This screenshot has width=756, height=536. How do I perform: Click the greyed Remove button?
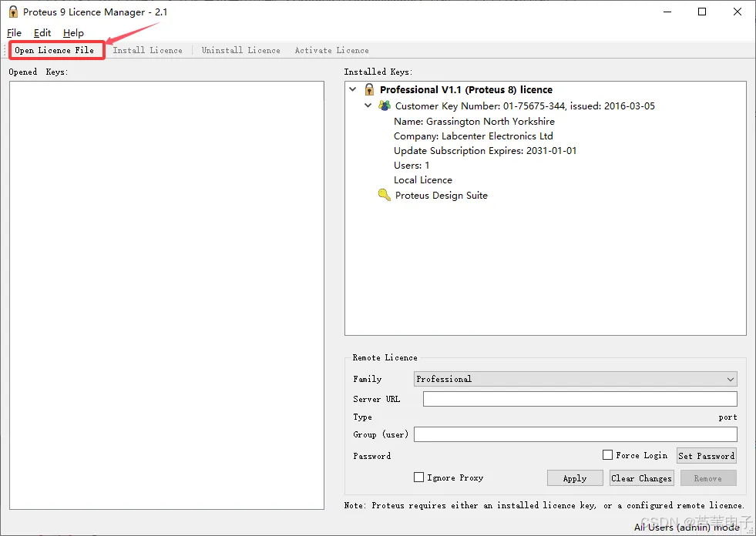[707, 478]
